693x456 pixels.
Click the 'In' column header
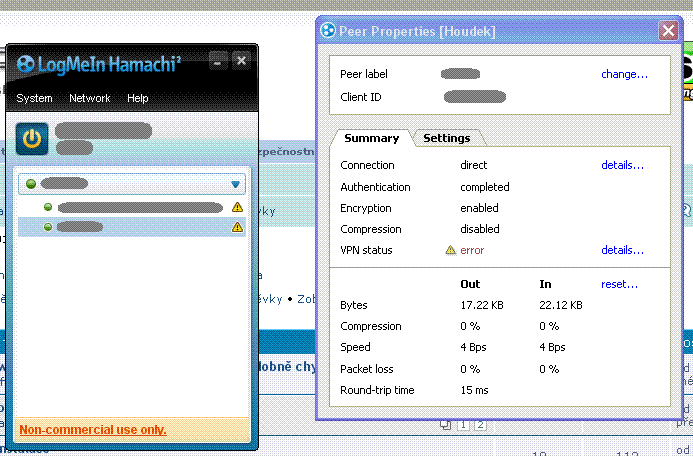pos(545,284)
